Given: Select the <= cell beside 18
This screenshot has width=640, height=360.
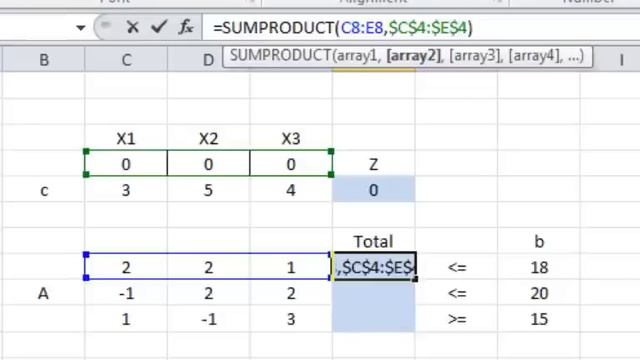Looking at the screenshot, I should 456,267.
